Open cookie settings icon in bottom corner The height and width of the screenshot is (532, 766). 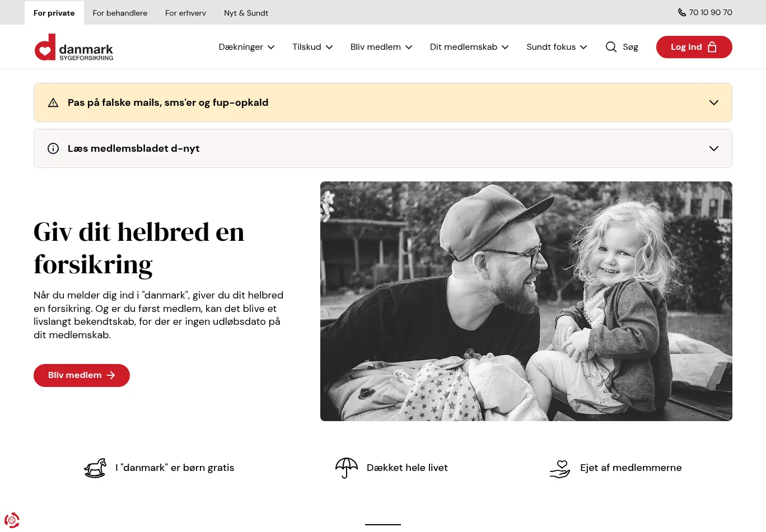point(12,520)
